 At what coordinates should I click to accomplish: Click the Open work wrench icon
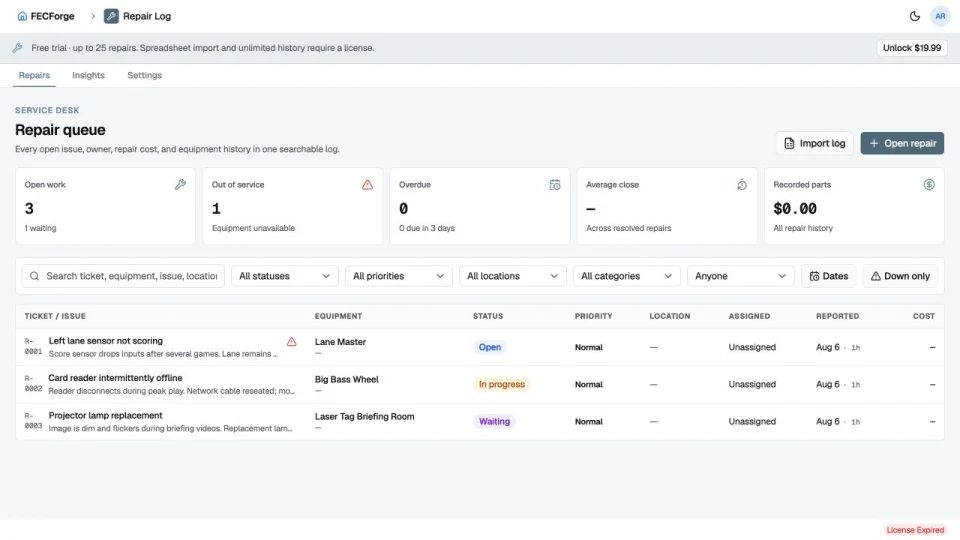coord(180,184)
